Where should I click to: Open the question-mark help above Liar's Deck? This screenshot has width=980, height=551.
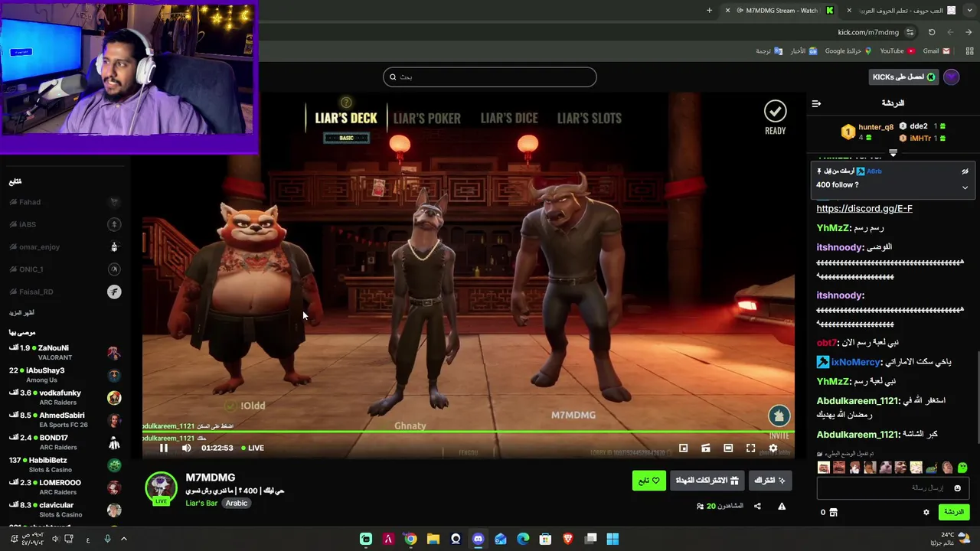click(x=346, y=102)
